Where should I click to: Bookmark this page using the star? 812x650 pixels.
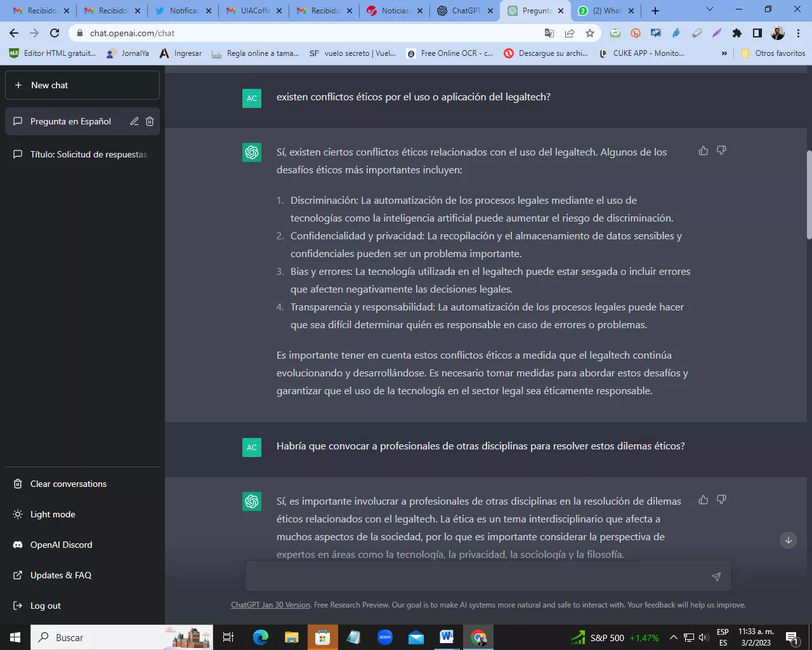pyautogui.click(x=589, y=32)
